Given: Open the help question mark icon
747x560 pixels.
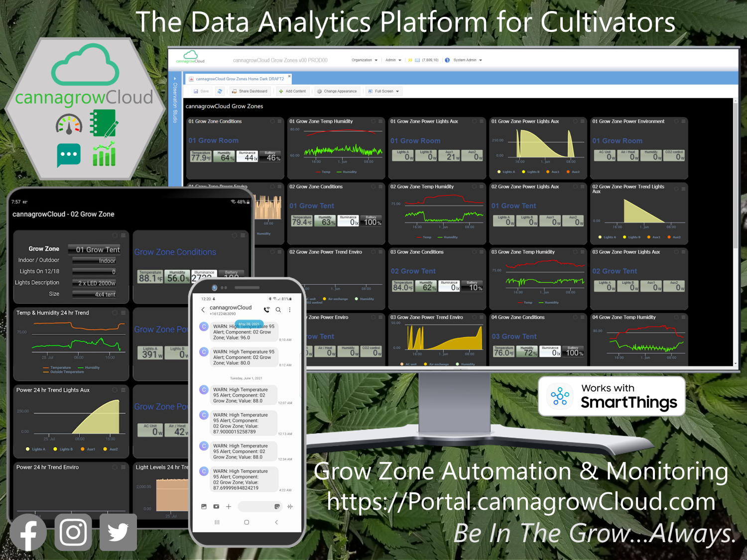Looking at the screenshot, I should pyautogui.click(x=447, y=60).
